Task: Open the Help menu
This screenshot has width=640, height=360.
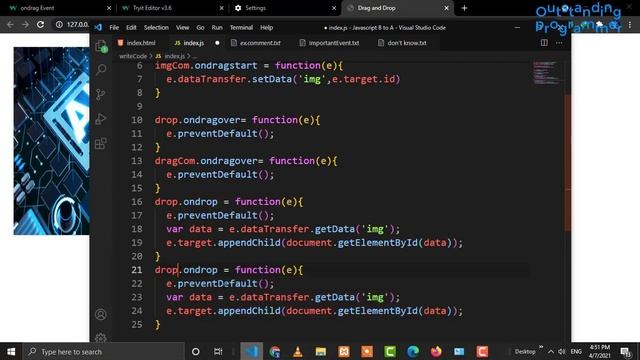Action: pos(267,27)
